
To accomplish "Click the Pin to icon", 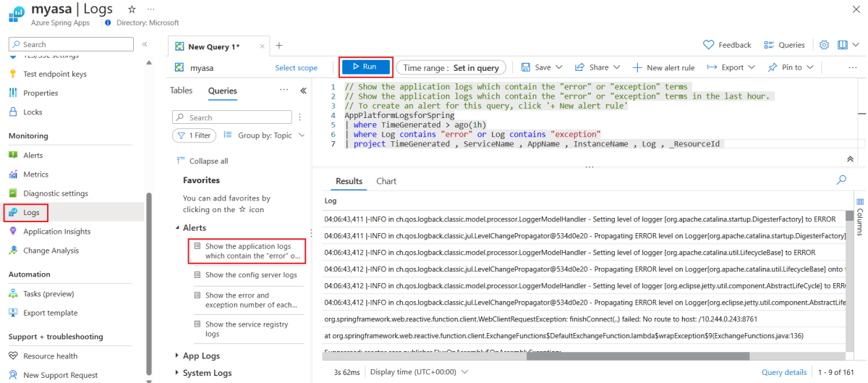I will pyautogui.click(x=773, y=67).
